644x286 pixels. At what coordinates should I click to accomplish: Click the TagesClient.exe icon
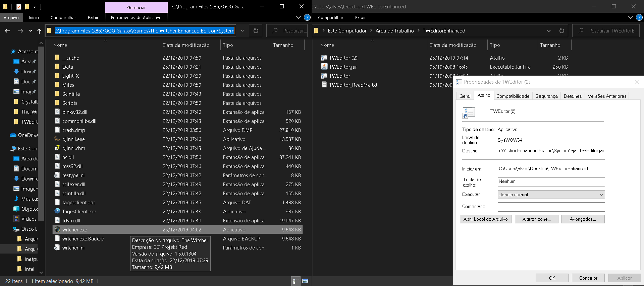point(57,212)
